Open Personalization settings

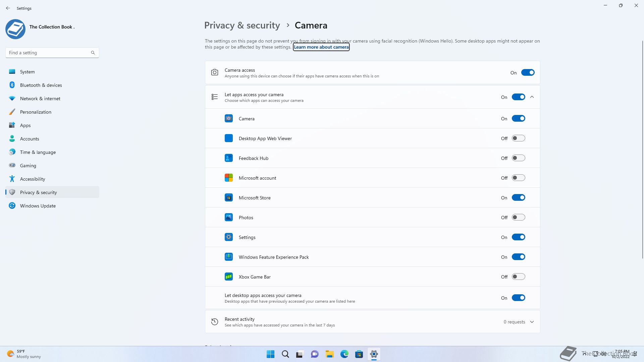click(x=52, y=112)
